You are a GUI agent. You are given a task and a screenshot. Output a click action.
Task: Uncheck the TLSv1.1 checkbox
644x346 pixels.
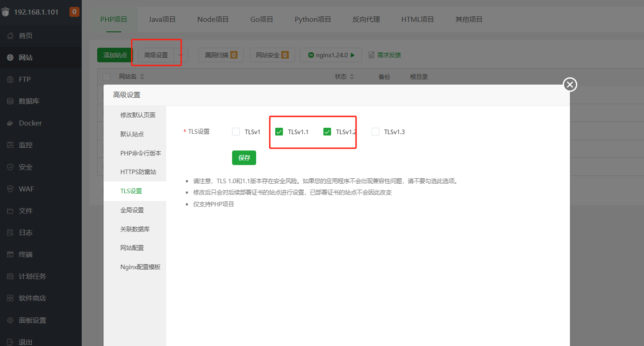(x=279, y=132)
